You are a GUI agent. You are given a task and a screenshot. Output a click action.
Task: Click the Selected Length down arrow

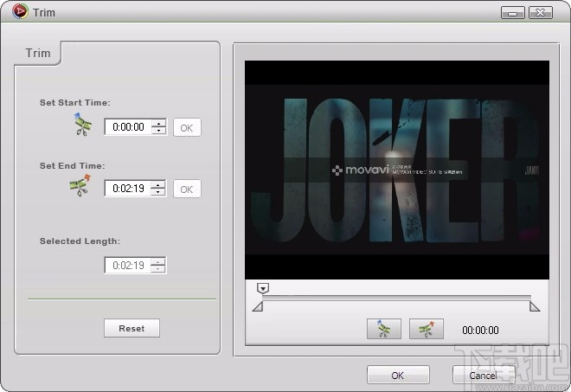tap(158, 269)
